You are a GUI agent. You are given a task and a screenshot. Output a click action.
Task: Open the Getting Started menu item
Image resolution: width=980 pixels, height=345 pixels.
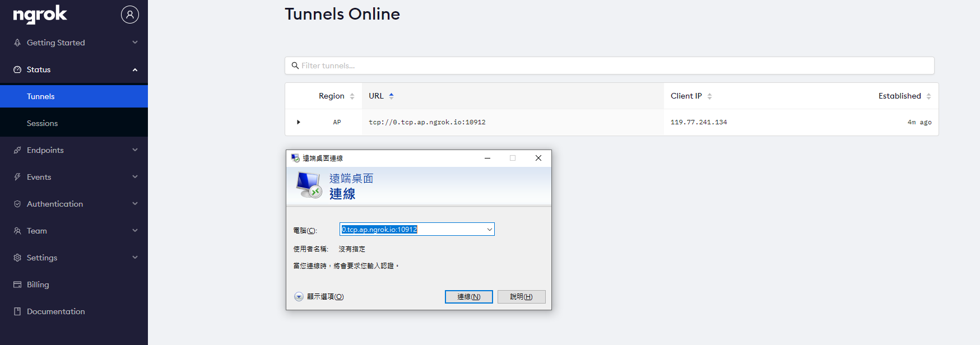74,43
